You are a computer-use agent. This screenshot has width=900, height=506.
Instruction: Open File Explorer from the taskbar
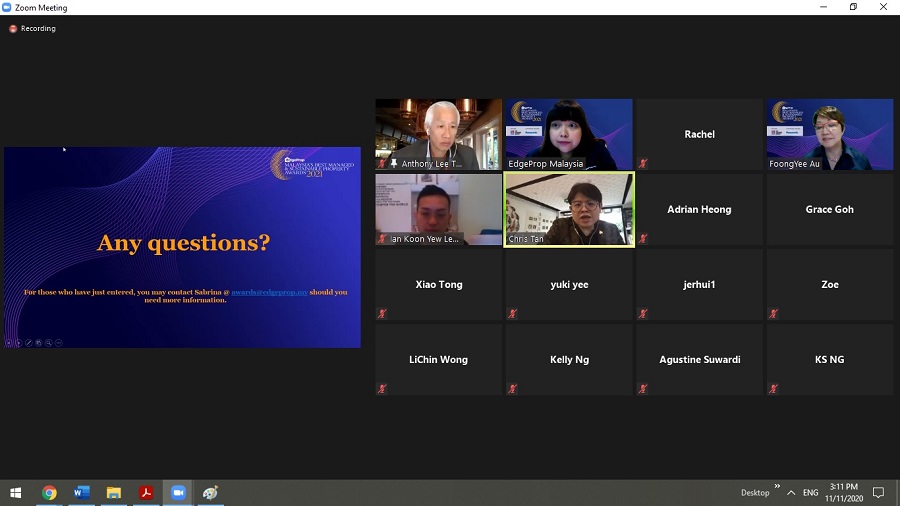point(114,493)
